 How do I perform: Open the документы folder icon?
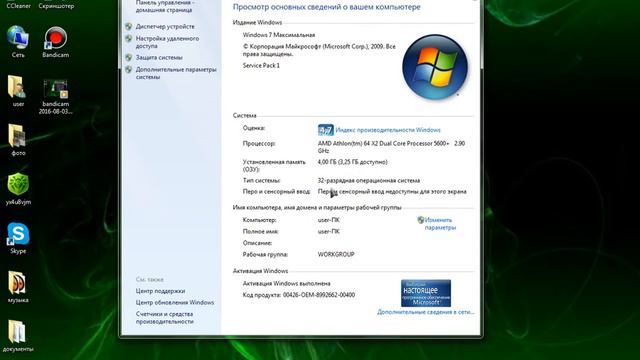pos(18,336)
